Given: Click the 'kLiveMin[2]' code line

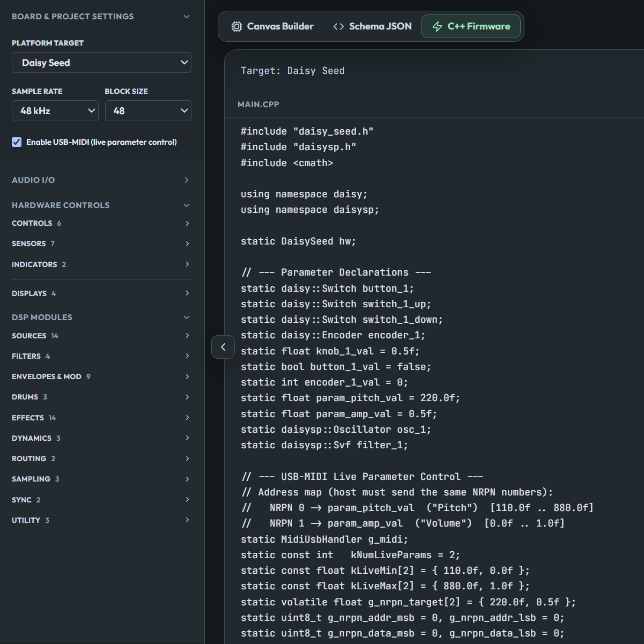Looking at the screenshot, I should [x=386, y=571].
